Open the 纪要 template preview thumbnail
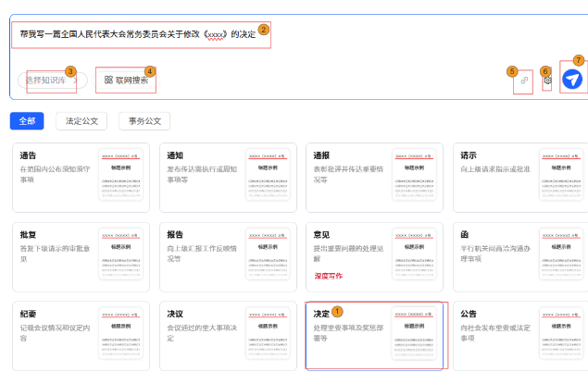The image size is (588, 384). coord(122,333)
